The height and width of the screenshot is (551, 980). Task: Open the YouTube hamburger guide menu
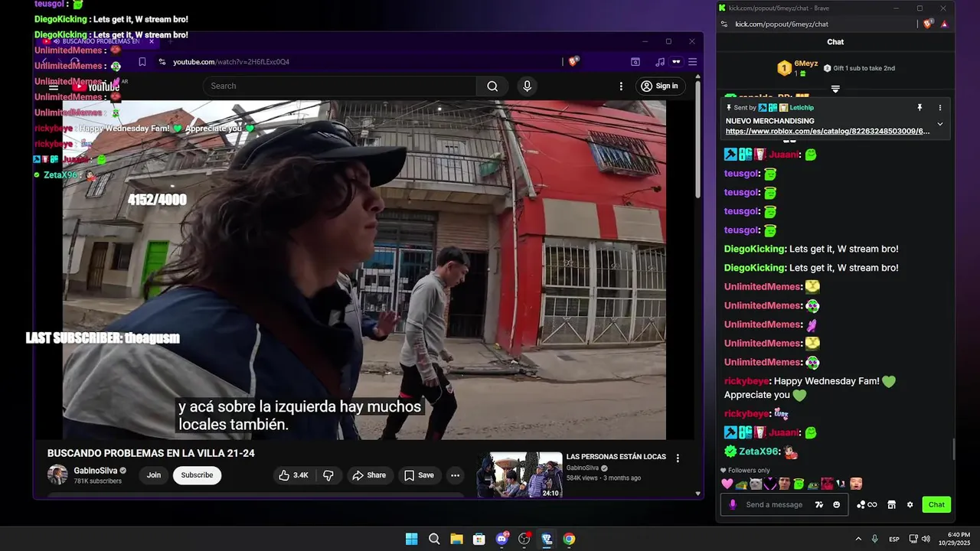54,86
